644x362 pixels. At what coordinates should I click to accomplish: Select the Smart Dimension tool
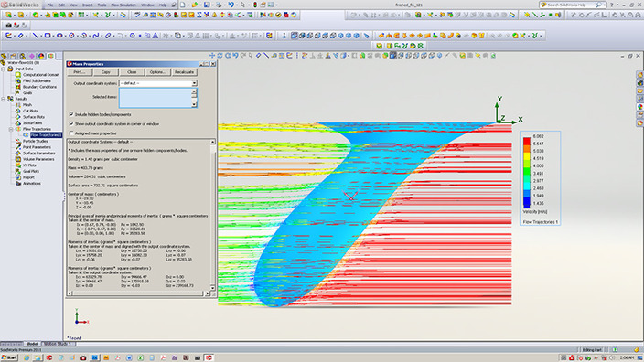tap(20, 36)
